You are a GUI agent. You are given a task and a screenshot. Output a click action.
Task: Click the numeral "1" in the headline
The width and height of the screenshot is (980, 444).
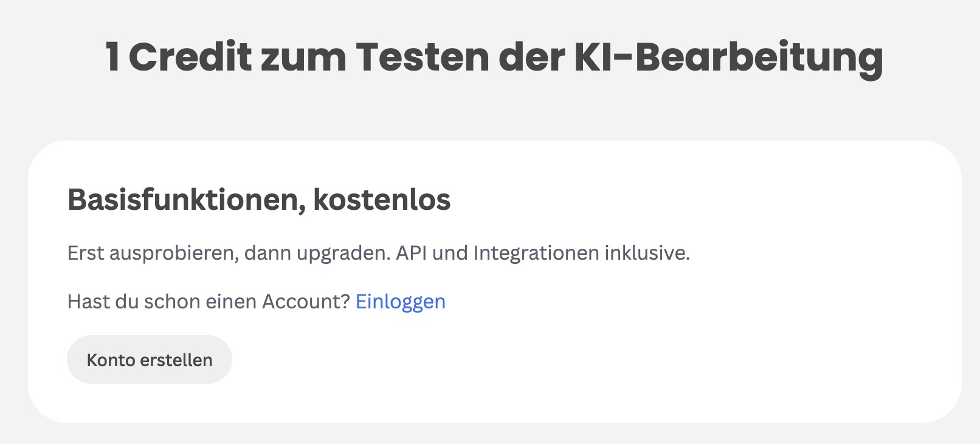click(x=112, y=58)
